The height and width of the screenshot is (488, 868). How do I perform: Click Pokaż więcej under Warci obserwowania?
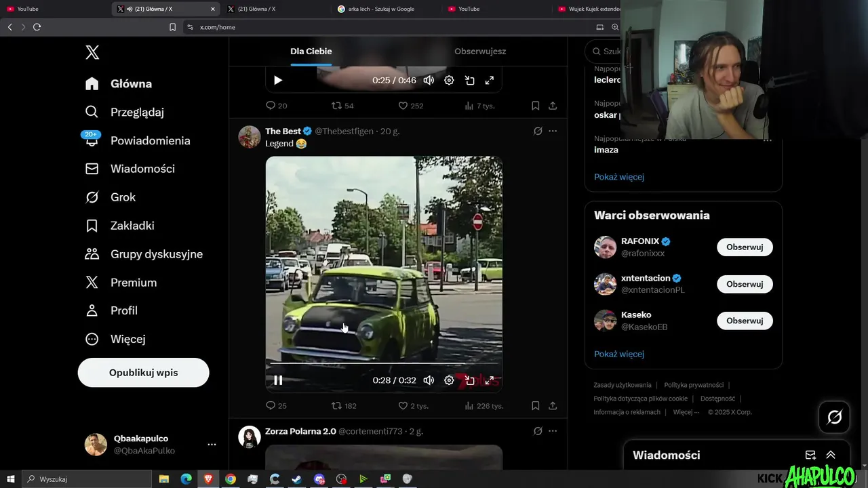point(619,354)
